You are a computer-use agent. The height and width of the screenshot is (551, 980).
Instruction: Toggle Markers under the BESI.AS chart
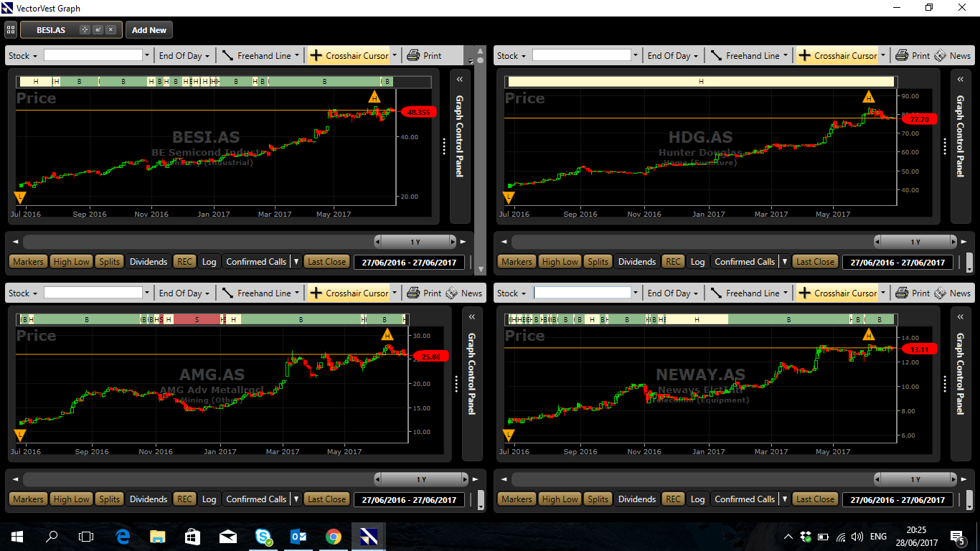tap(28, 262)
